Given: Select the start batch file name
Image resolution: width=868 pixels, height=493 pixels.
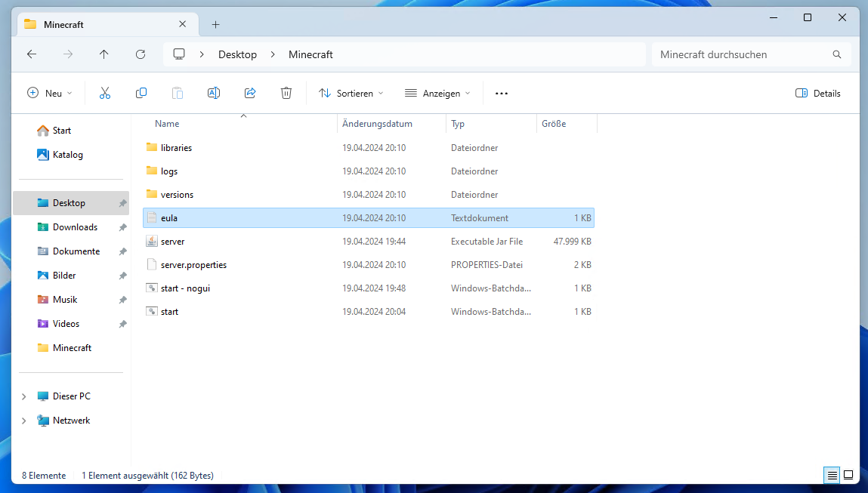Looking at the screenshot, I should point(169,312).
